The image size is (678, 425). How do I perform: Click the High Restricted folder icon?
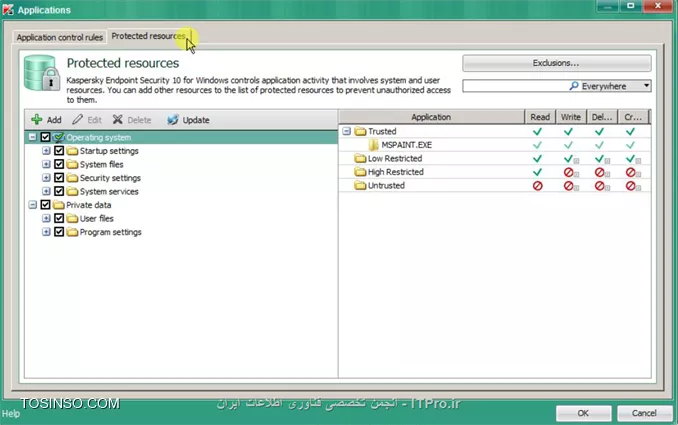pyautogui.click(x=360, y=172)
